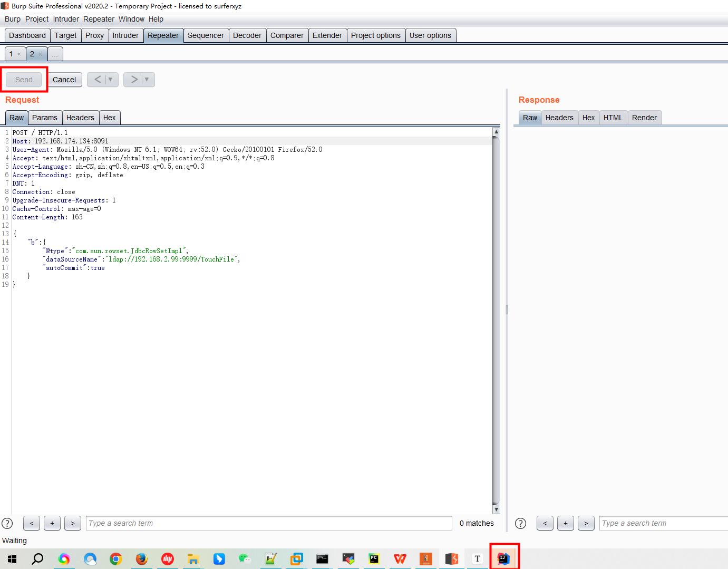Add a new Repeater tab via ellipsis
728x569 pixels.
[55, 54]
